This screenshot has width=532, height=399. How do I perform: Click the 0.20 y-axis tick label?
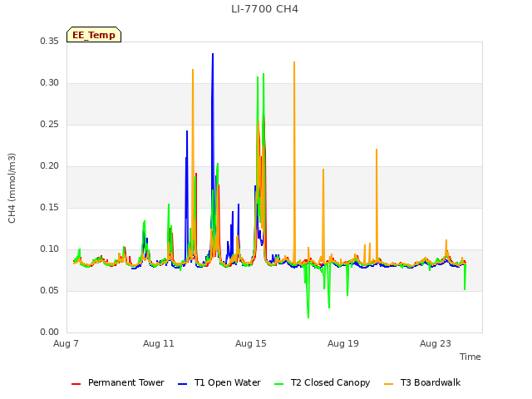coord(50,166)
